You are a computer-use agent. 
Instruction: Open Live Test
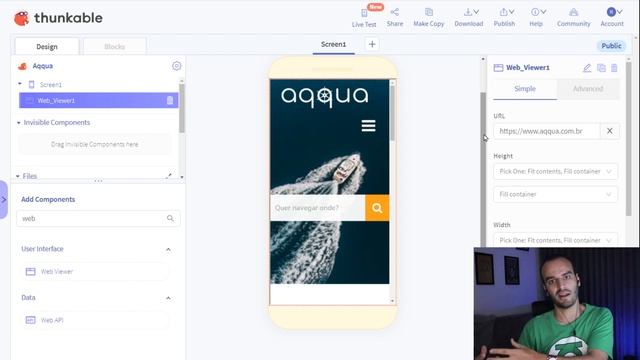tap(364, 18)
